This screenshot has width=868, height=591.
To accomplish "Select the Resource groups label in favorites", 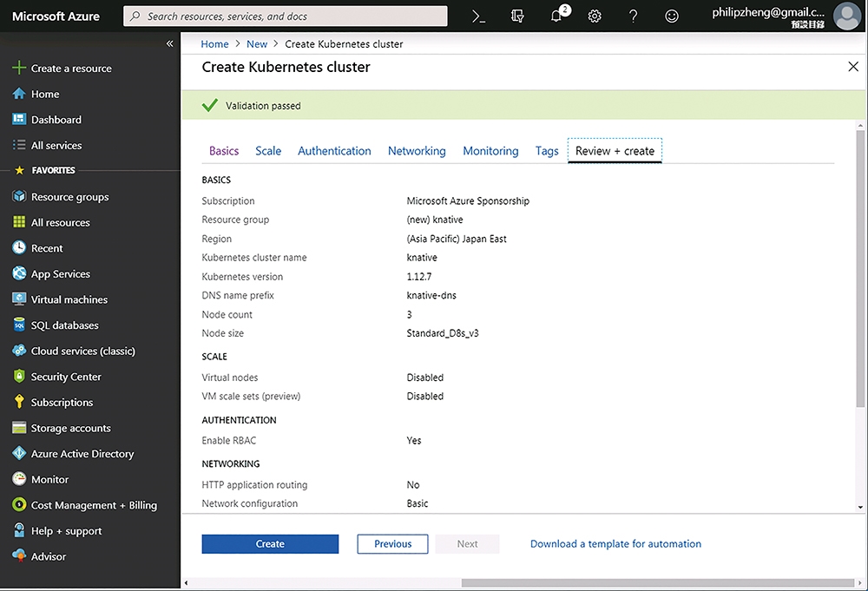I will [69, 196].
